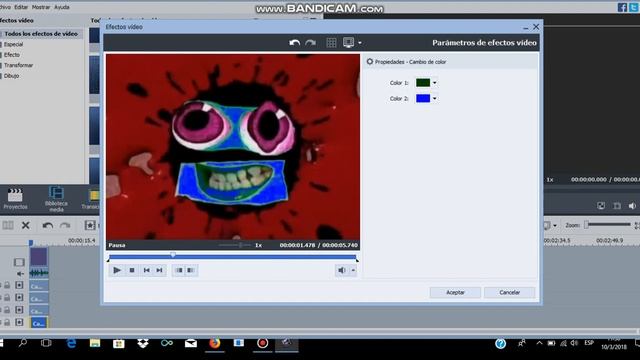Select the purple video clip on the timeline
Image resolution: width=640 pixels, height=360 pixels.
pos(39,257)
